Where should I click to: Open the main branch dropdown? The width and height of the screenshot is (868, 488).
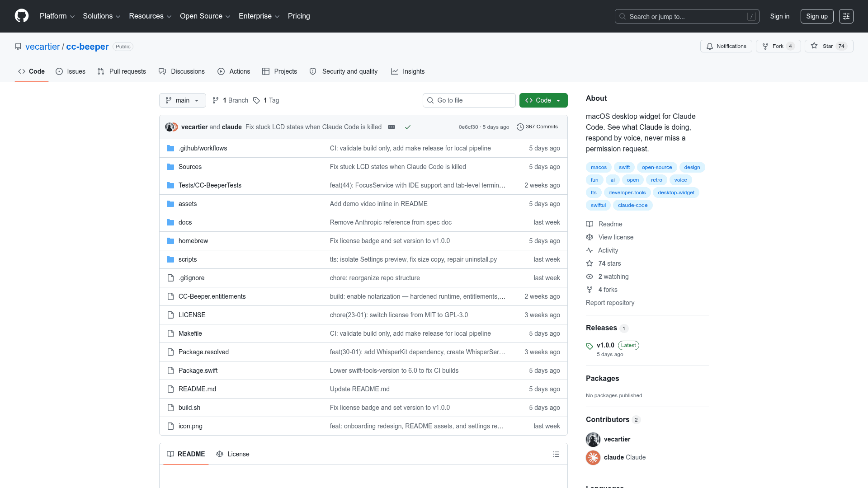[x=182, y=100]
